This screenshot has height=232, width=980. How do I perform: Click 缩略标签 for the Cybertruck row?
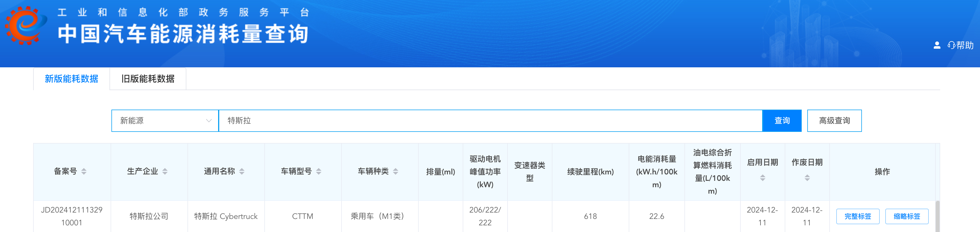906,216
